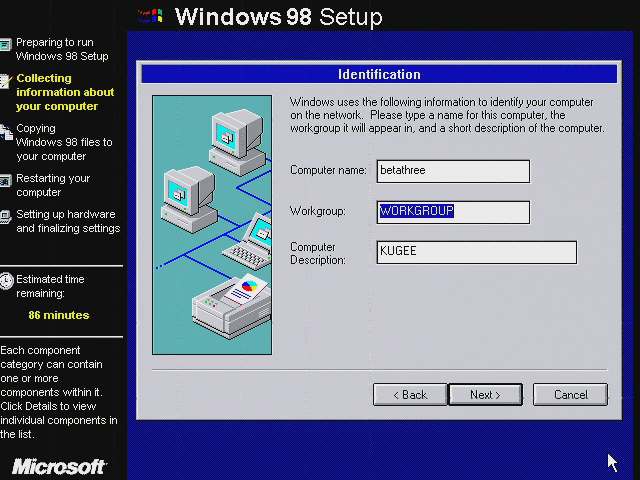Click the Copying Windows 98 files icon
Image resolution: width=640 pixels, height=480 pixels.
click(6, 132)
